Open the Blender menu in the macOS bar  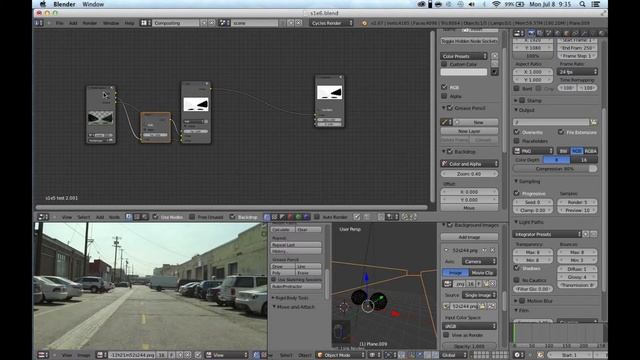tap(64, 4)
